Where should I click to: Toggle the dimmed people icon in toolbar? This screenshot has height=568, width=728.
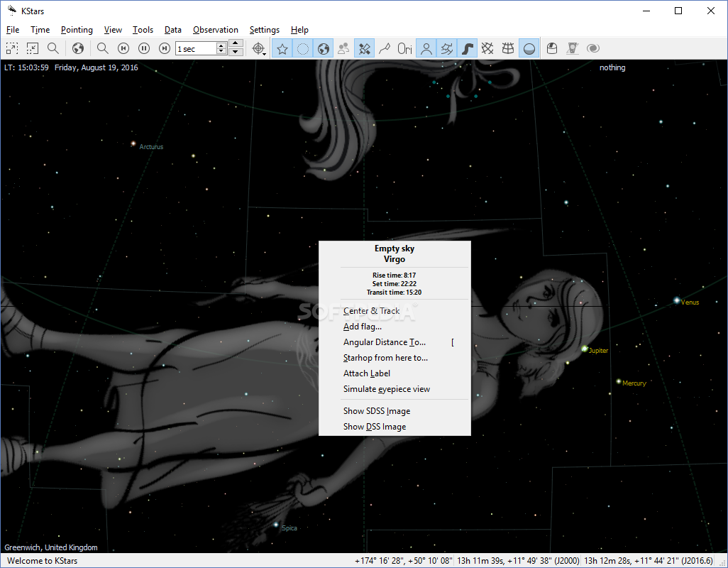click(x=343, y=48)
